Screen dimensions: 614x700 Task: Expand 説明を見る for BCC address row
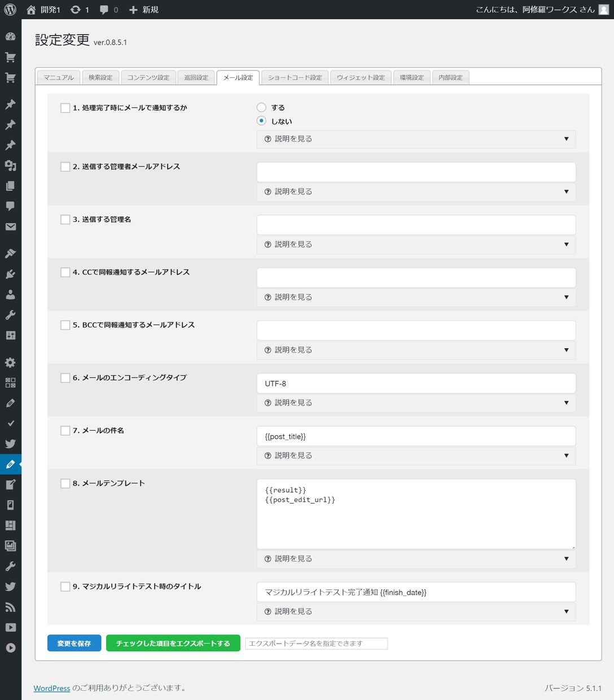(x=416, y=350)
